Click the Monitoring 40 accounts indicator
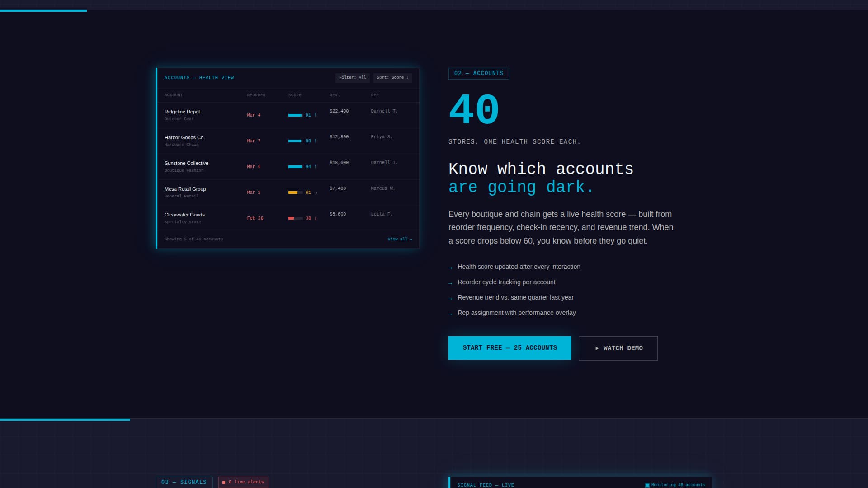This screenshot has width=868, height=488. pyautogui.click(x=675, y=485)
